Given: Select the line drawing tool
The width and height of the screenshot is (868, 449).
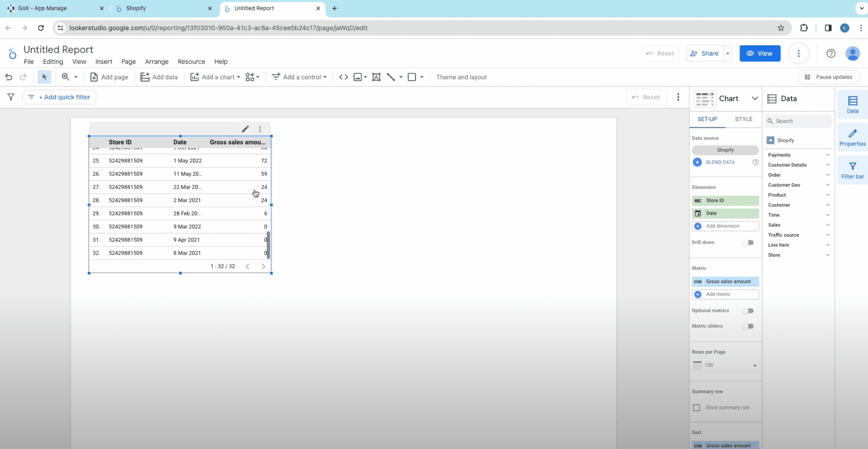Looking at the screenshot, I should (x=391, y=77).
